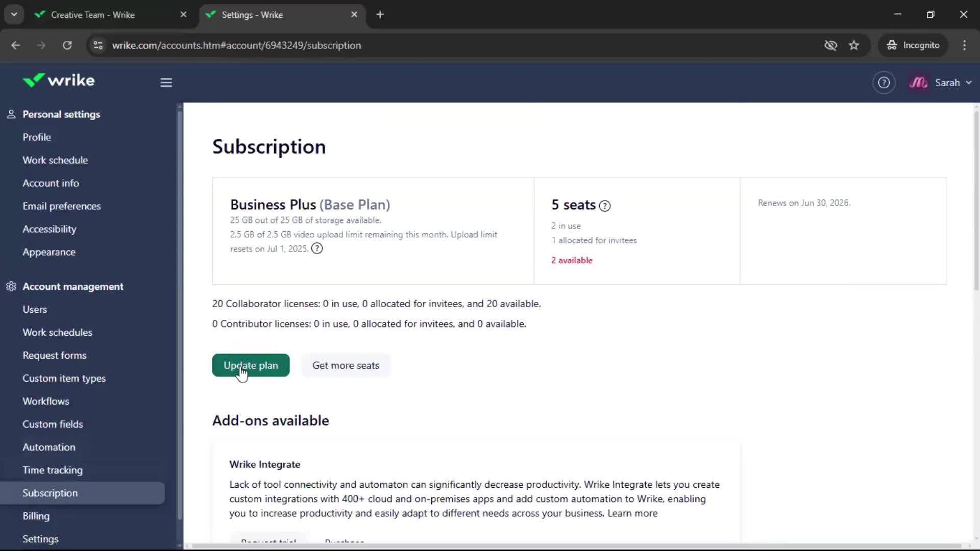Select Subscription in sidebar
Viewport: 980px width, 551px height.
tap(82, 493)
